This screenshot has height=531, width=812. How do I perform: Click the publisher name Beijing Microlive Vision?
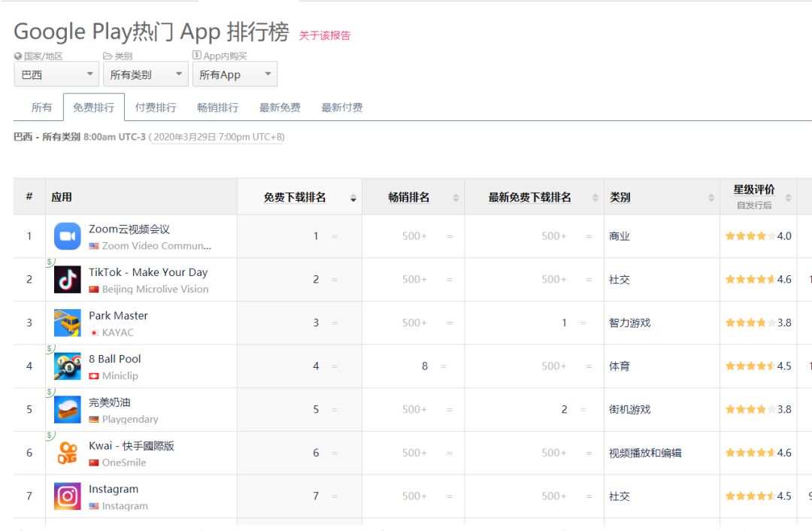pos(155,289)
